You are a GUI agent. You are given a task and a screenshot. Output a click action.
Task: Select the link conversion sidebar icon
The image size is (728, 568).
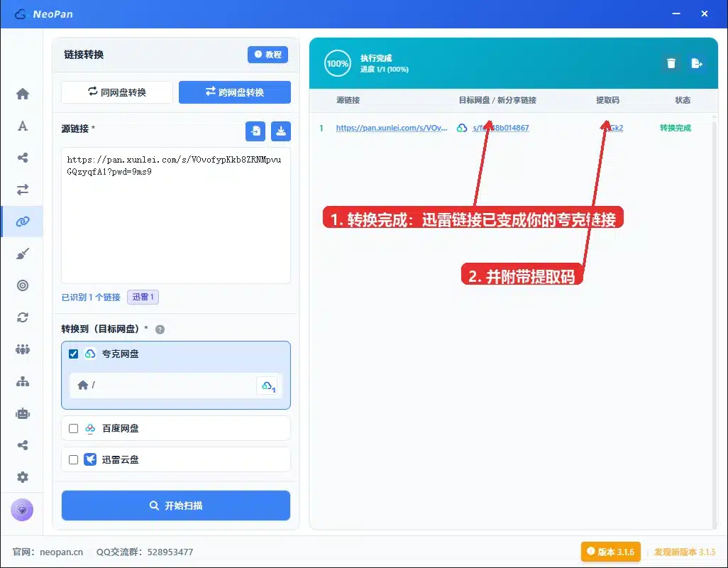[22, 222]
